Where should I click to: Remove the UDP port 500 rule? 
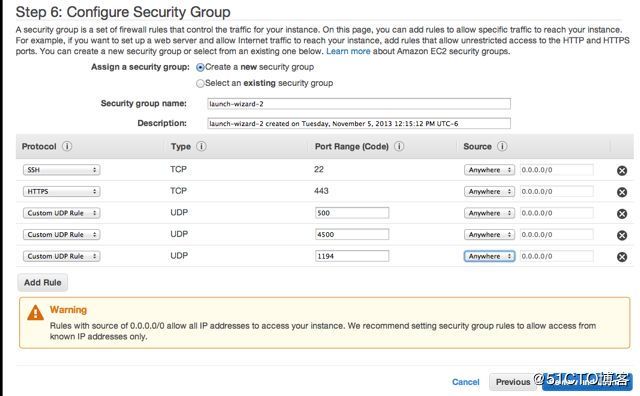pyautogui.click(x=622, y=214)
